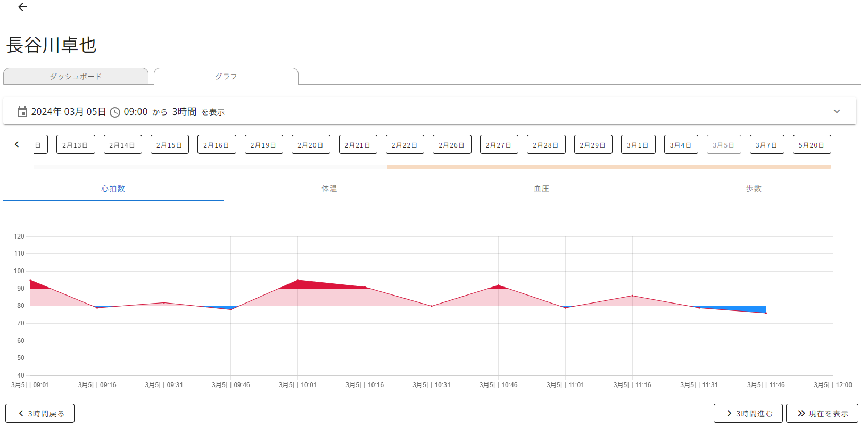The width and height of the screenshot is (868, 426).
Task: Select the 5月20日 date chip
Action: [812, 145]
